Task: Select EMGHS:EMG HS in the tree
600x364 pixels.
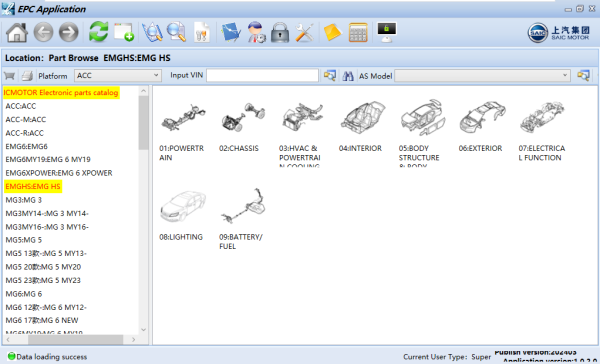Action: click(x=33, y=186)
